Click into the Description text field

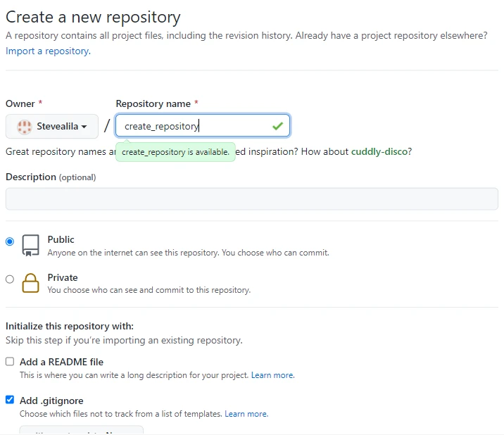tap(251, 198)
